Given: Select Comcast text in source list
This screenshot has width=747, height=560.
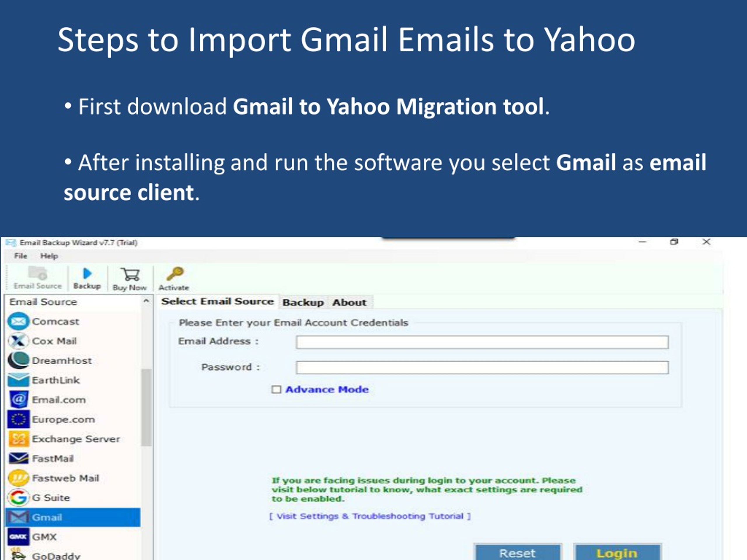Looking at the screenshot, I should pyautogui.click(x=55, y=321).
